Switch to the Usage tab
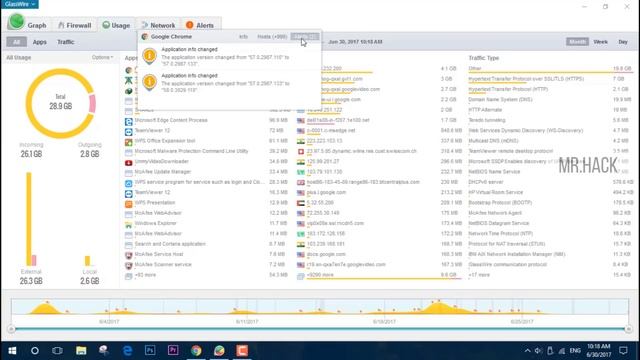 116,25
